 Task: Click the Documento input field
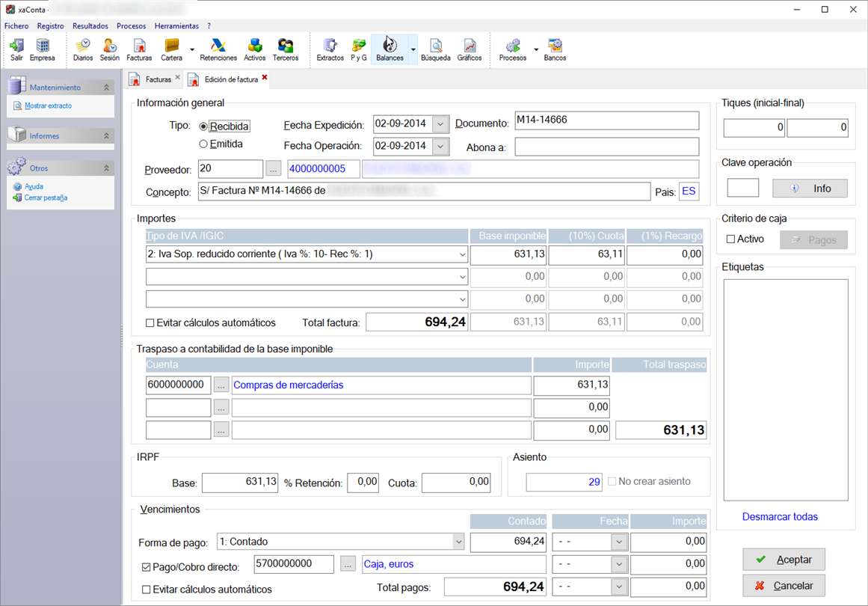coord(606,120)
